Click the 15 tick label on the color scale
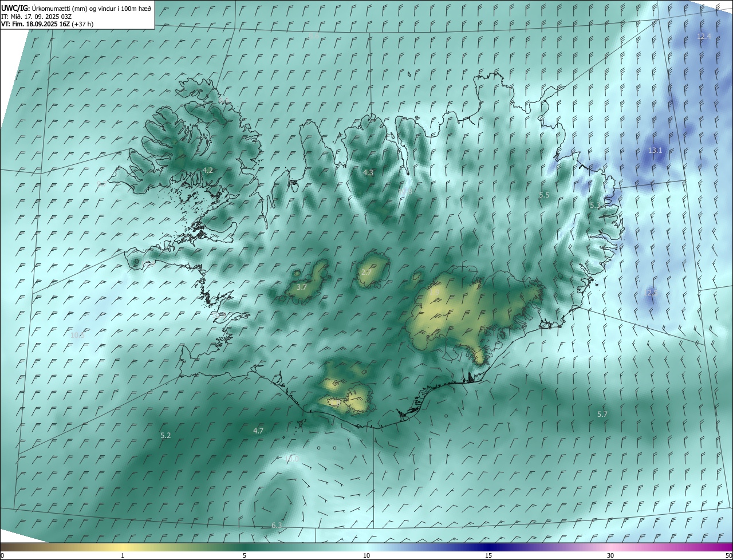The height and width of the screenshot is (560, 733). 488,555
